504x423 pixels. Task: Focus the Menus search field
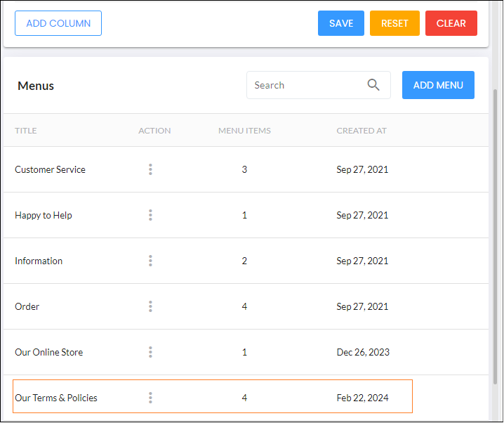pos(319,85)
